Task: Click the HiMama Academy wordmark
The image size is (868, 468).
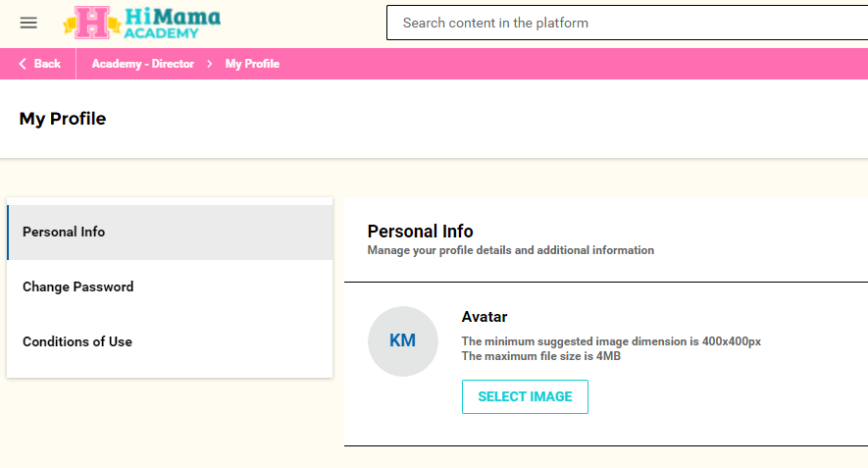Action: click(x=171, y=23)
